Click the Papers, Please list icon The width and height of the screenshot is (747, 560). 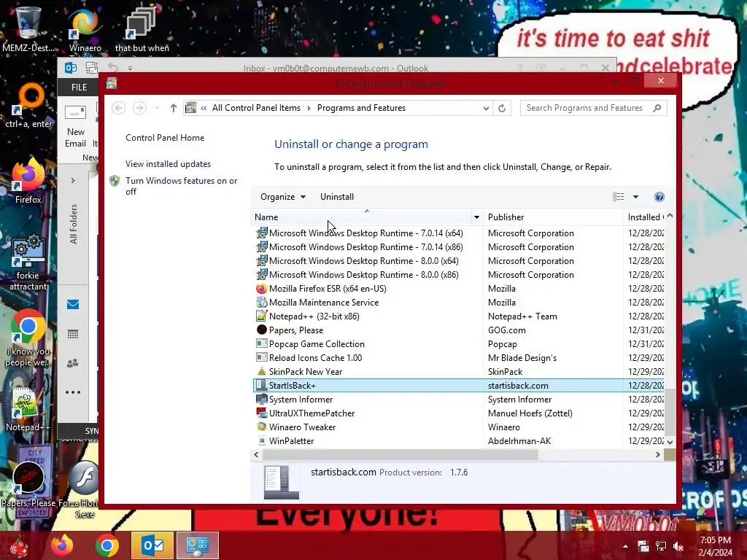click(x=262, y=330)
